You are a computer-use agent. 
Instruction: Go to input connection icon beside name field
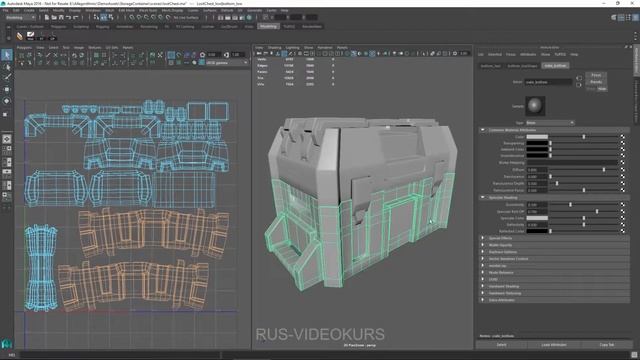click(x=579, y=78)
